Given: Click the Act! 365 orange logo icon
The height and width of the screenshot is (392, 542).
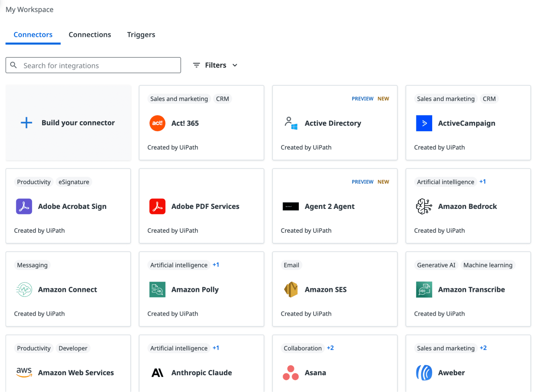Looking at the screenshot, I should click(x=157, y=123).
